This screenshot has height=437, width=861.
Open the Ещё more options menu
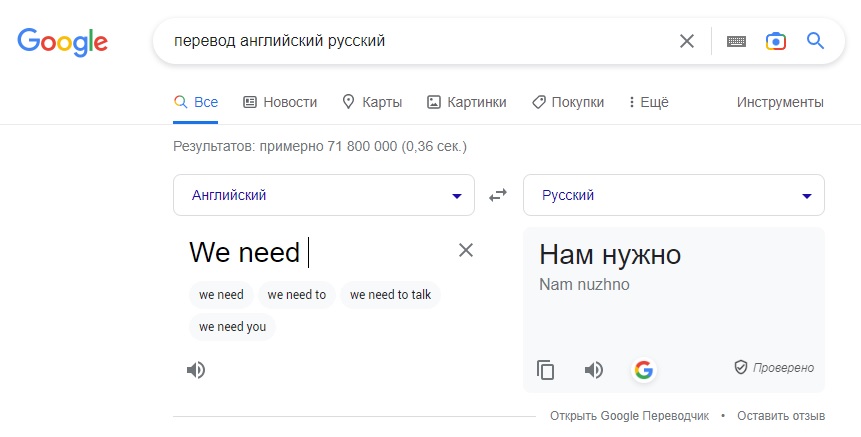pos(648,102)
